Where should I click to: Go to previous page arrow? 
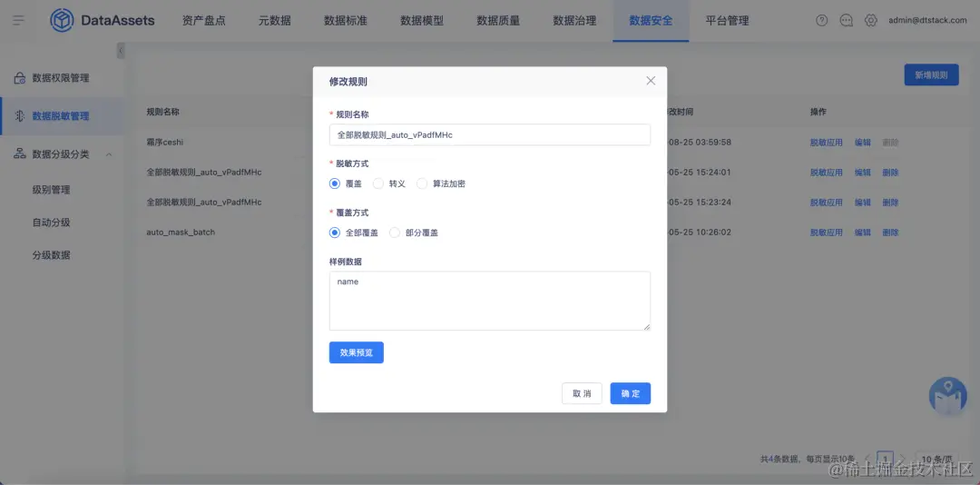[867, 459]
